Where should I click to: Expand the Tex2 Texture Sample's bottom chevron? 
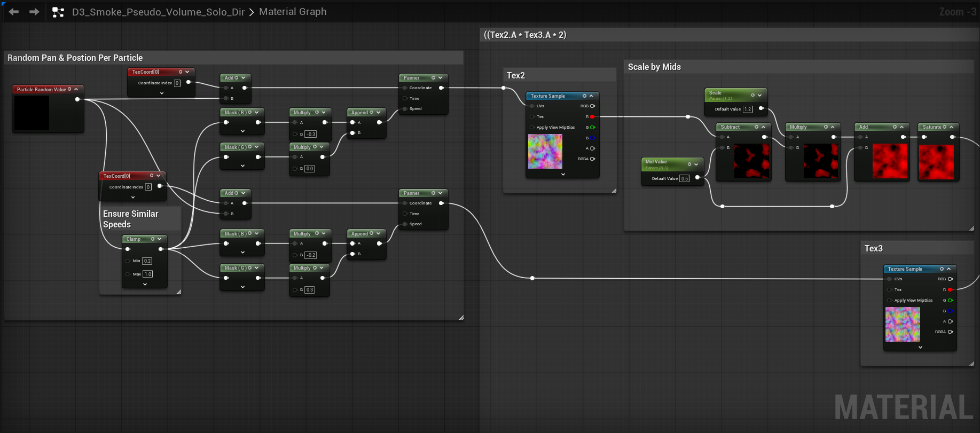[563, 174]
